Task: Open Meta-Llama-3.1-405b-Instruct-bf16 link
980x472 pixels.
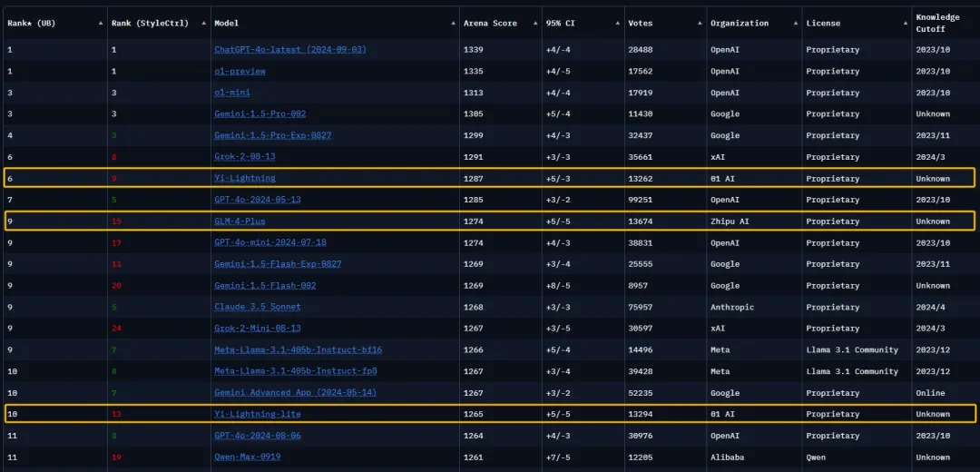Action: coord(299,349)
